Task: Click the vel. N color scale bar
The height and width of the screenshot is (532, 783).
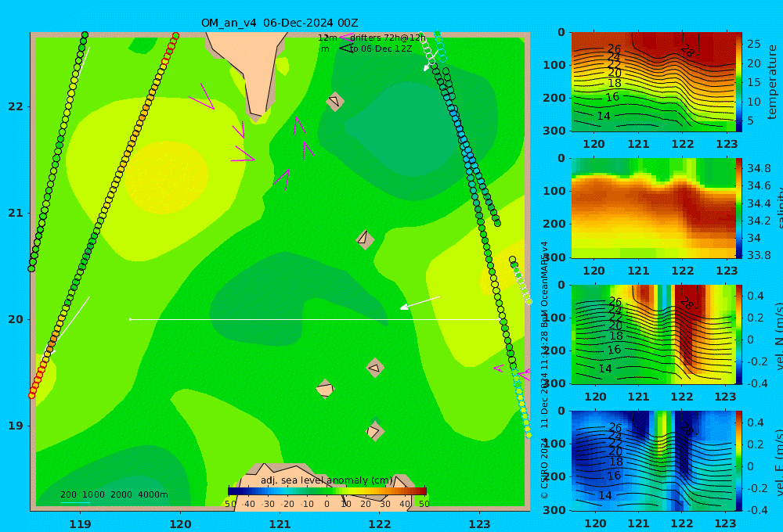Action: point(739,334)
